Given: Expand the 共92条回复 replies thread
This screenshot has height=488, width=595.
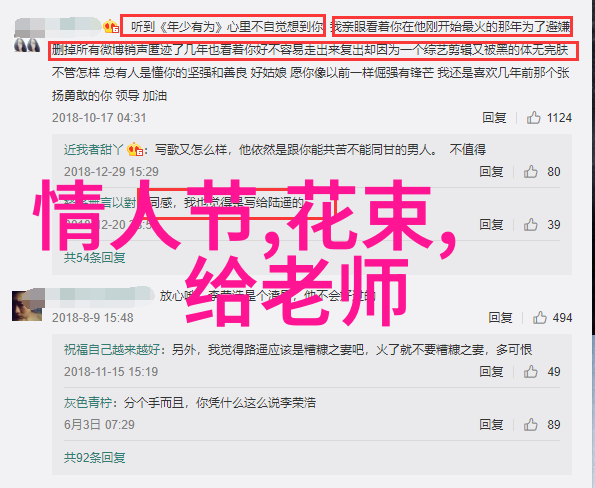Looking at the screenshot, I should (94, 458).
